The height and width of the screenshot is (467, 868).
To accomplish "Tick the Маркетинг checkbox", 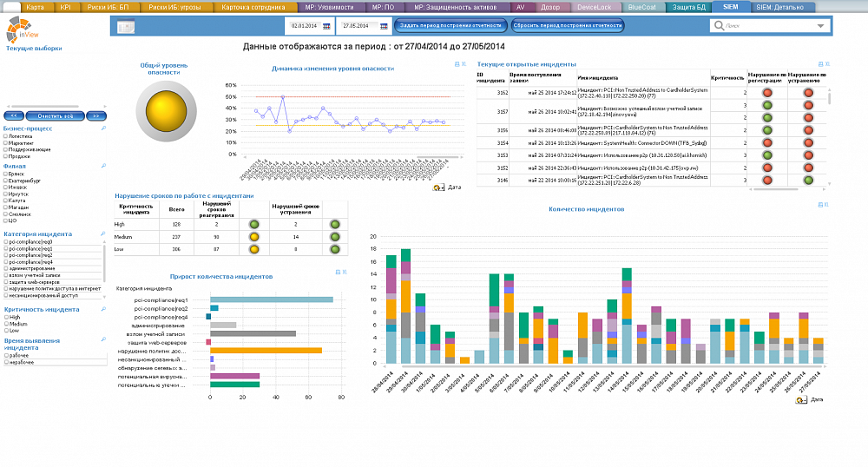I will [5, 142].
